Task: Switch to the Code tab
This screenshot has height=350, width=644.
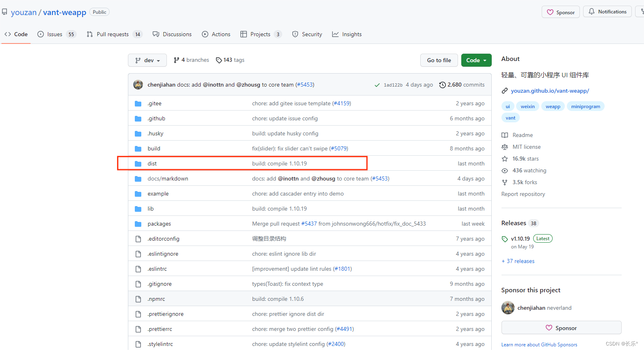Action: click(16, 34)
